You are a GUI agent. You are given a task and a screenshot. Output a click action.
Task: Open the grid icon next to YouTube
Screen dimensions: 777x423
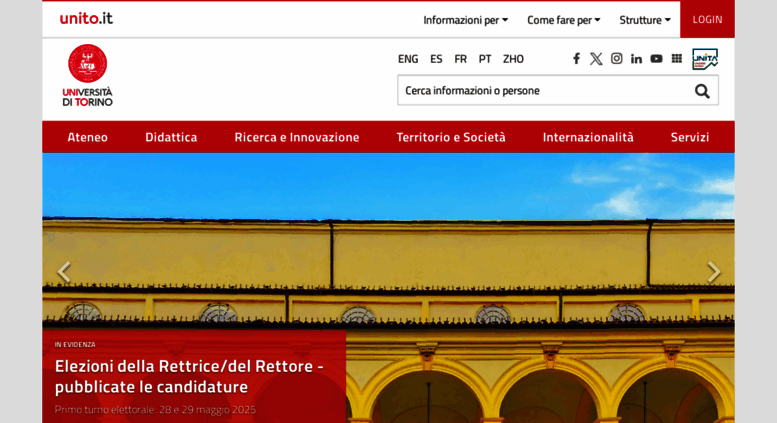(x=677, y=58)
